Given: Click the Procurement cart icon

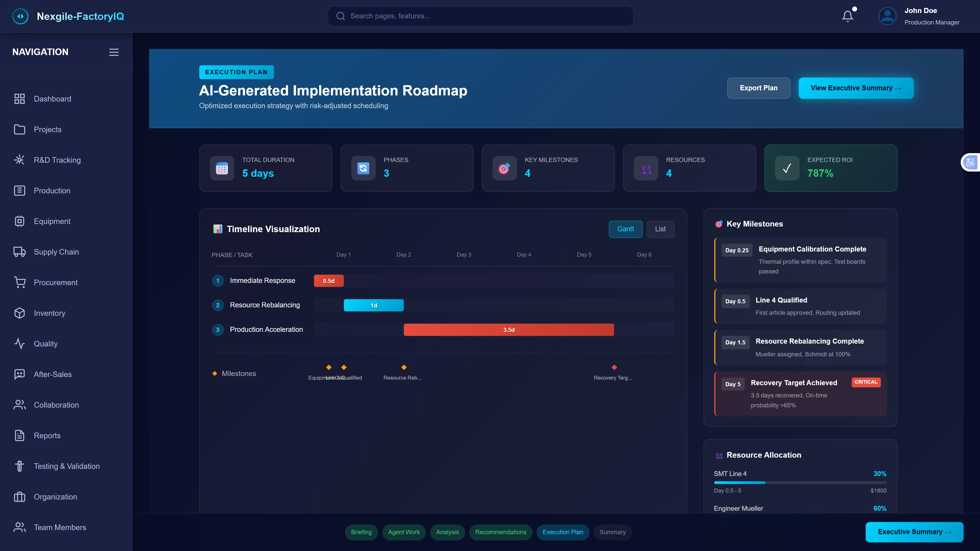Looking at the screenshot, I should [19, 282].
